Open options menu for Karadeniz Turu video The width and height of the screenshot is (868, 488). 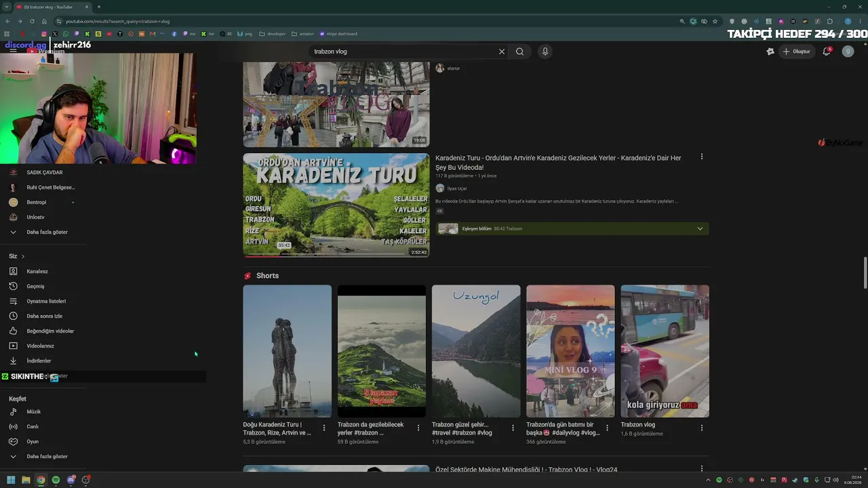click(x=702, y=157)
